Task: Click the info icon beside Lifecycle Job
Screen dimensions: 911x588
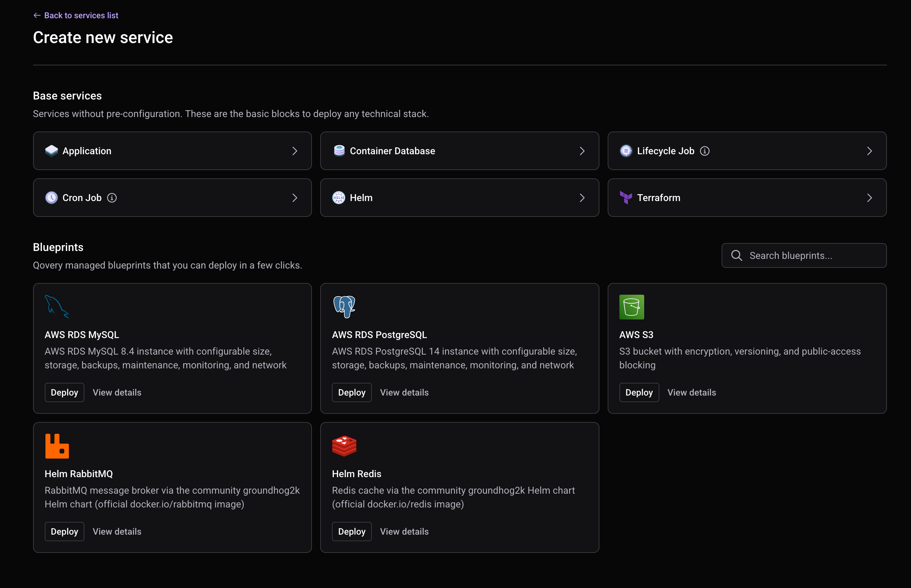Action: pos(704,151)
